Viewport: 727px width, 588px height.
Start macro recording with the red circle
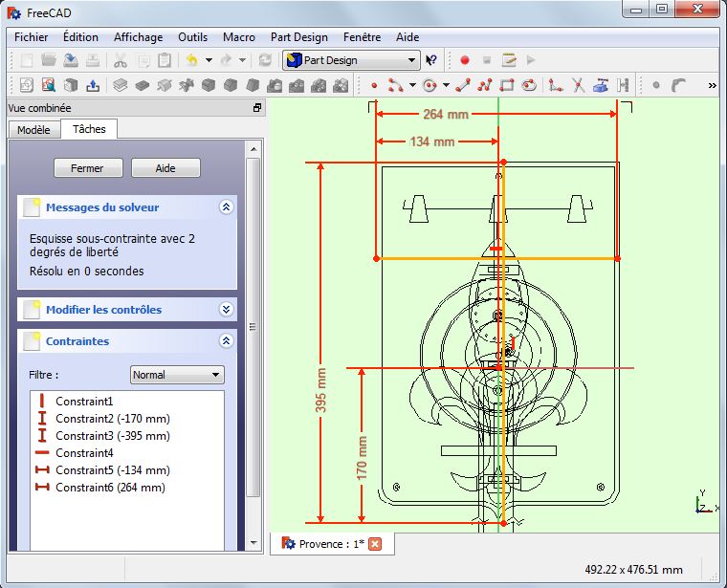pos(465,60)
